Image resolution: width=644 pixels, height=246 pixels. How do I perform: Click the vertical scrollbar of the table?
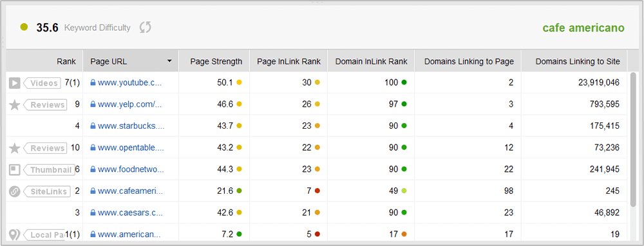[633, 140]
